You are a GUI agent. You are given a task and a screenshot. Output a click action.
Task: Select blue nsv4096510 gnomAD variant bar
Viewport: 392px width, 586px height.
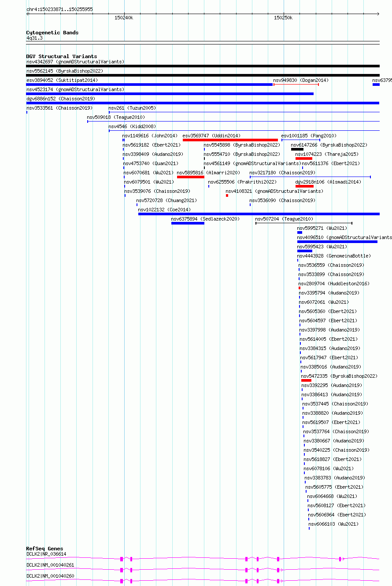coord(337,242)
